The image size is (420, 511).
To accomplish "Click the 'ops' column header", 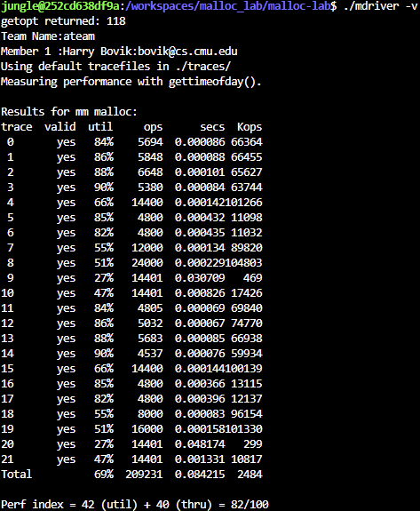I will tap(153, 127).
